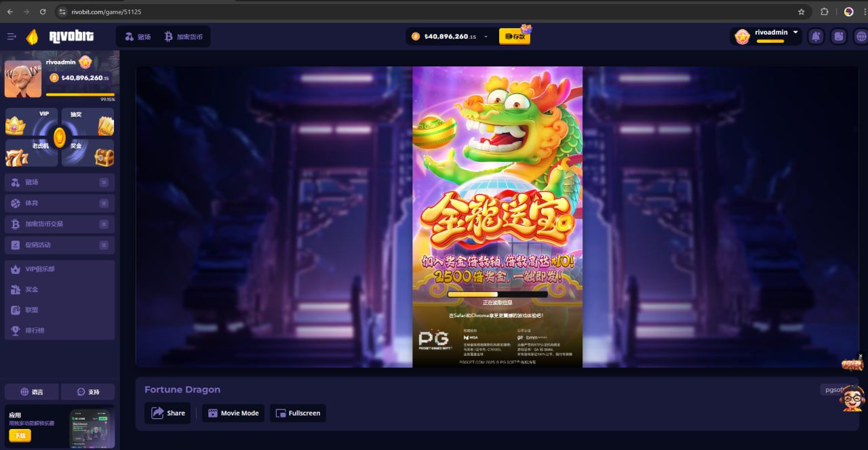Click the notification bell icon
This screenshot has width=868, height=450.
(x=816, y=37)
